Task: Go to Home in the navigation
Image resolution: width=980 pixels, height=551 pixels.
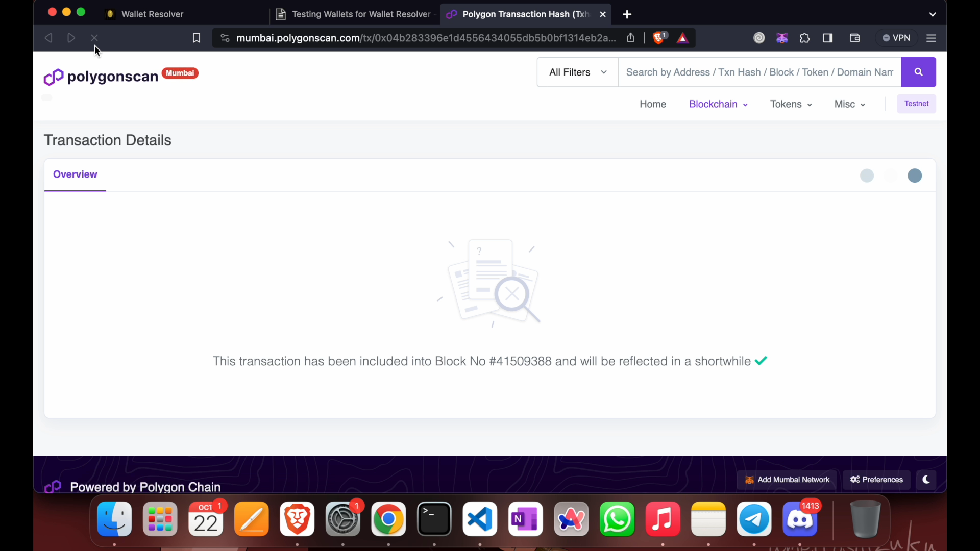Action: click(x=653, y=104)
